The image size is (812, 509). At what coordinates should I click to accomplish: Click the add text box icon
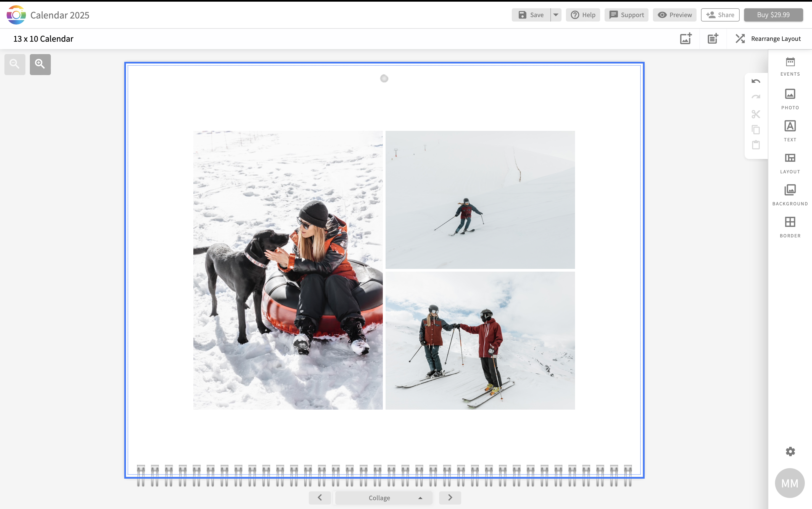pos(713,39)
